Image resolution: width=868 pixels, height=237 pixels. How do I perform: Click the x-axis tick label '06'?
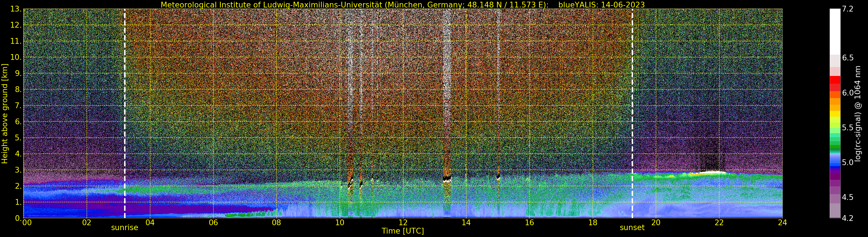[x=213, y=223]
